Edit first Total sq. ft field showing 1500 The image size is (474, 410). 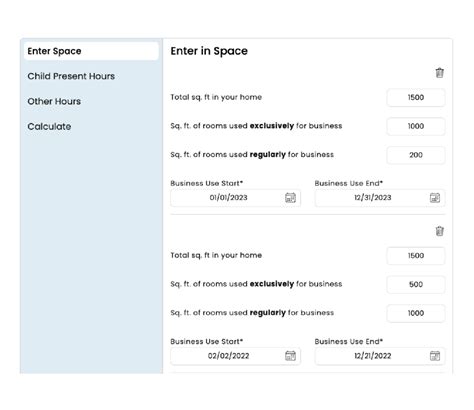416,97
